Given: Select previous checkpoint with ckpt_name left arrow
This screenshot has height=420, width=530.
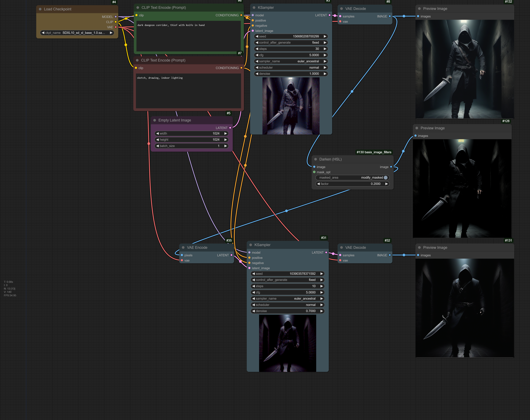Looking at the screenshot, I should point(43,33).
